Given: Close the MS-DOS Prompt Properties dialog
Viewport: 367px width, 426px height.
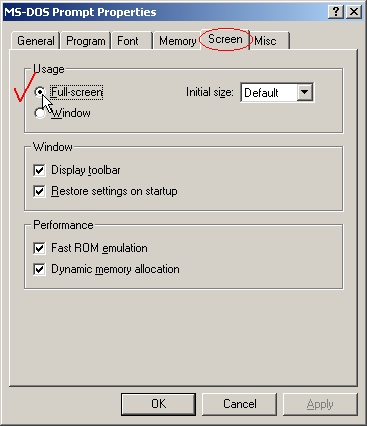Looking at the screenshot, I should pos(354,12).
